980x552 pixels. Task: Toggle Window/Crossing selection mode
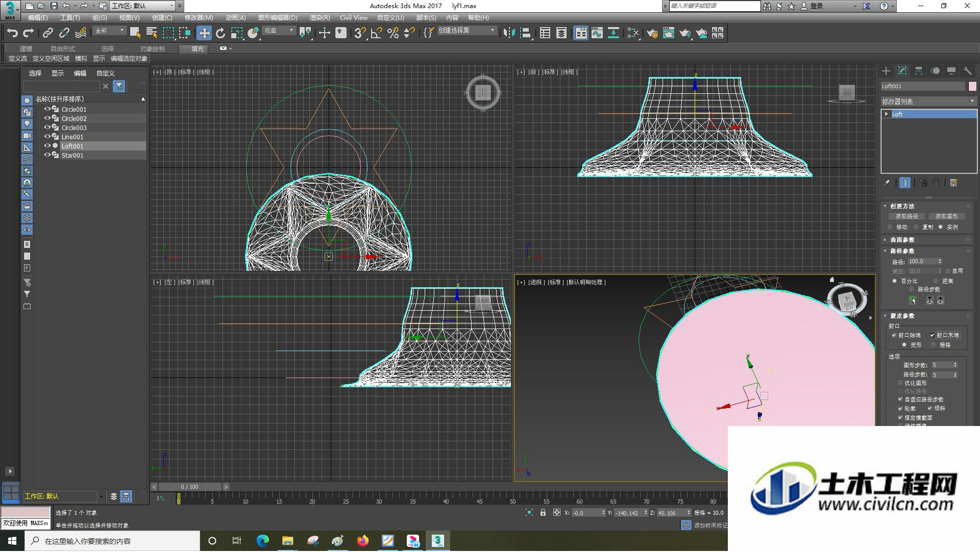pos(184,33)
